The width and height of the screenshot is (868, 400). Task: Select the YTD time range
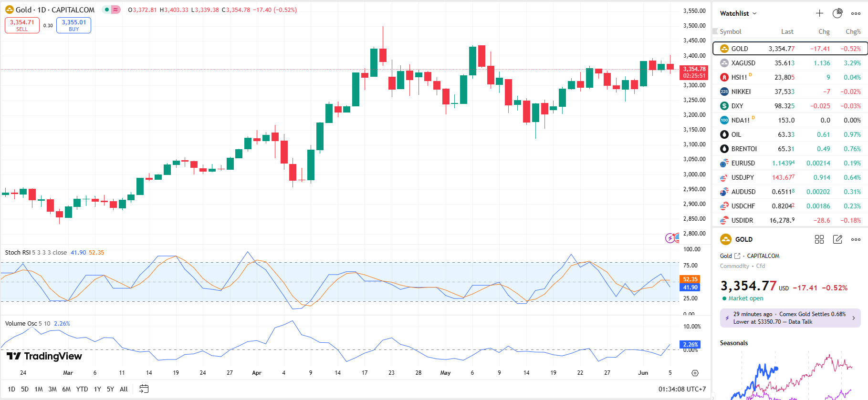click(x=82, y=389)
